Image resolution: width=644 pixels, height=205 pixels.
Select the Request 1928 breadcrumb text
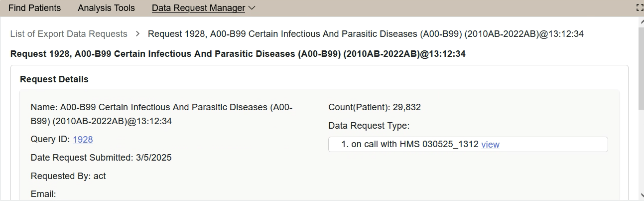[x=366, y=34]
